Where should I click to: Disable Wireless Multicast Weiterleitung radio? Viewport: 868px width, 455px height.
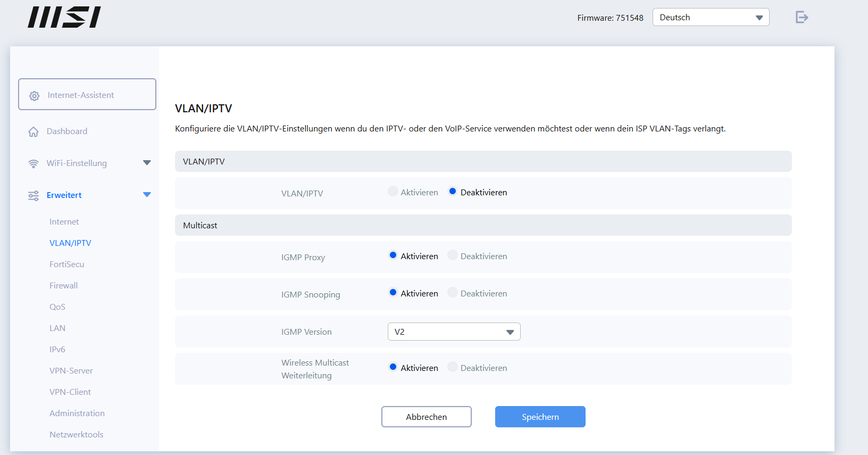453,367
